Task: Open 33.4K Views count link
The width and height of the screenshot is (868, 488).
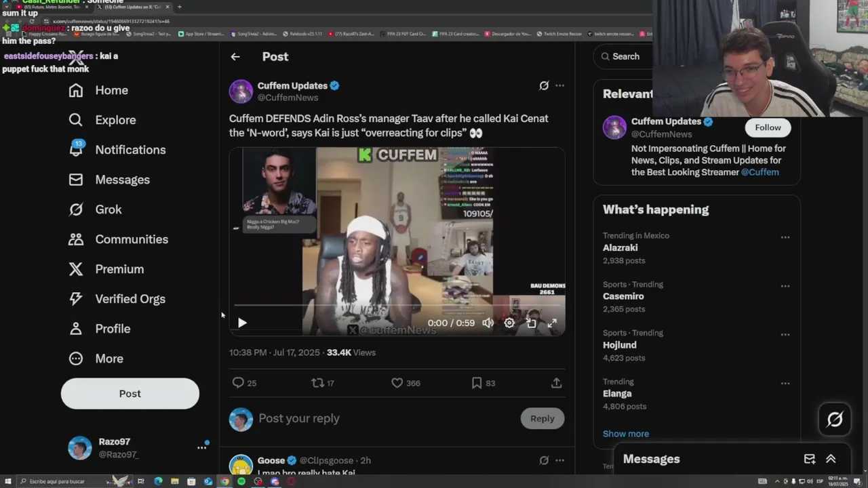Action: (351, 352)
